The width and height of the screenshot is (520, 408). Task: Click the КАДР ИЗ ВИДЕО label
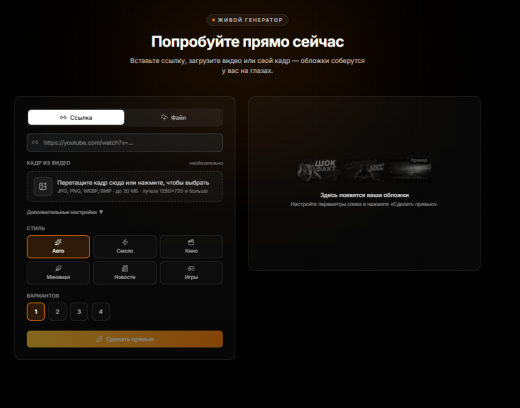48,163
